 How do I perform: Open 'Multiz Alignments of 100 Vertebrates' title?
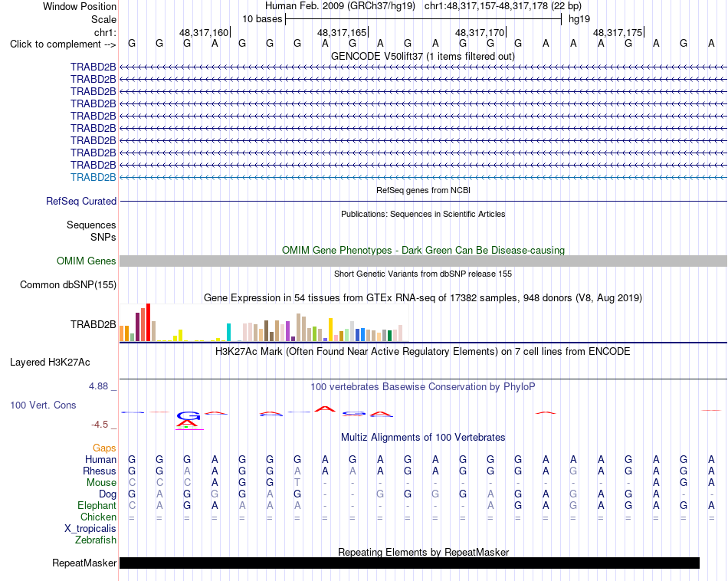423,438
